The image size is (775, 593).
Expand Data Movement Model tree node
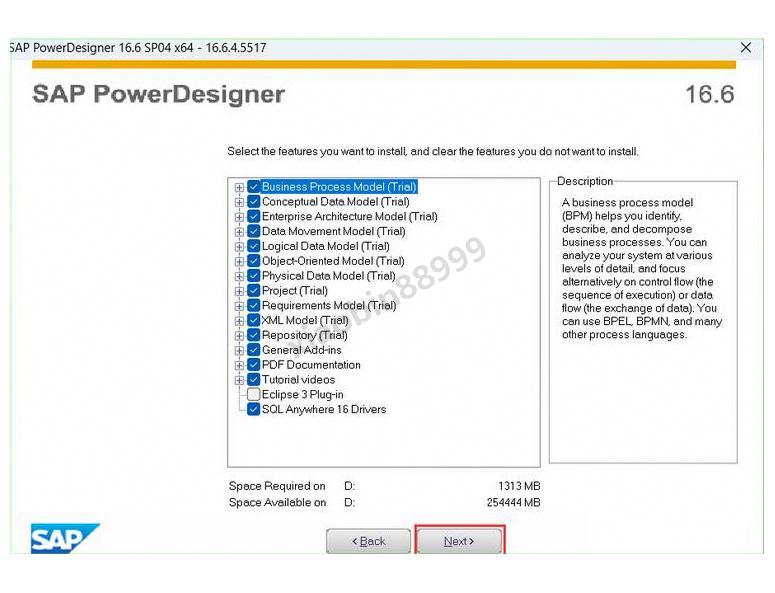(x=239, y=232)
